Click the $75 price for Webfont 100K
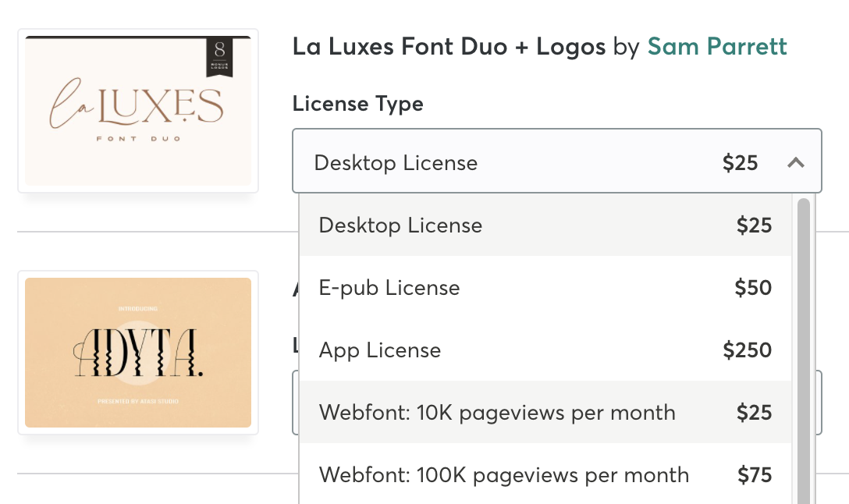The height and width of the screenshot is (504, 849). tap(755, 475)
